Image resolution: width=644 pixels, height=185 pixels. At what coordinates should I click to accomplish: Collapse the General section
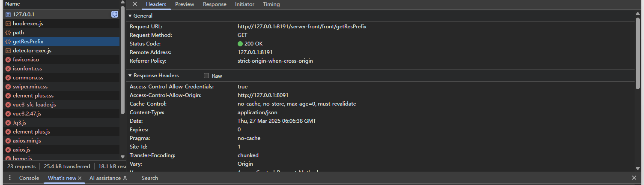click(130, 16)
